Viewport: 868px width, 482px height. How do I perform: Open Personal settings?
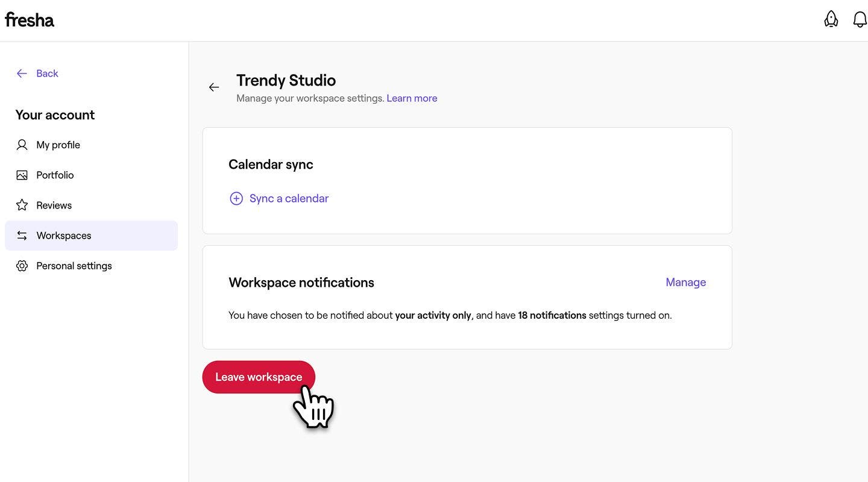point(74,266)
